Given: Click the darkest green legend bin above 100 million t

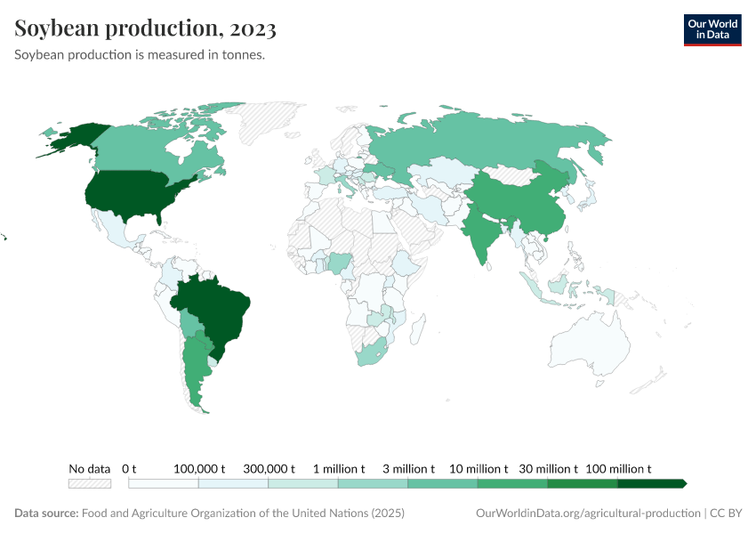Looking at the screenshot, I should coord(651,483).
